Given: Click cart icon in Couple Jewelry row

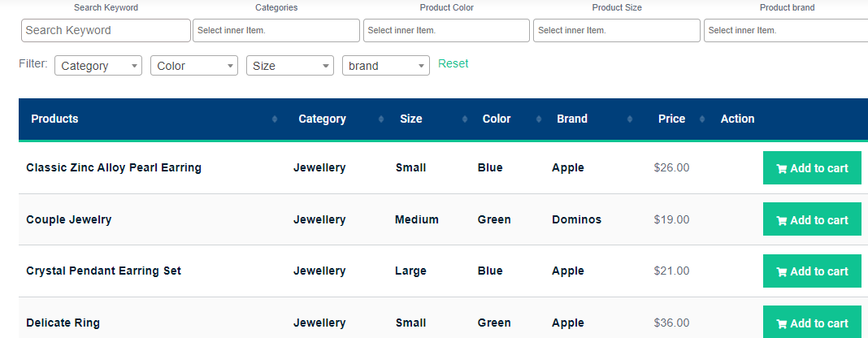Looking at the screenshot, I should coord(782,221).
